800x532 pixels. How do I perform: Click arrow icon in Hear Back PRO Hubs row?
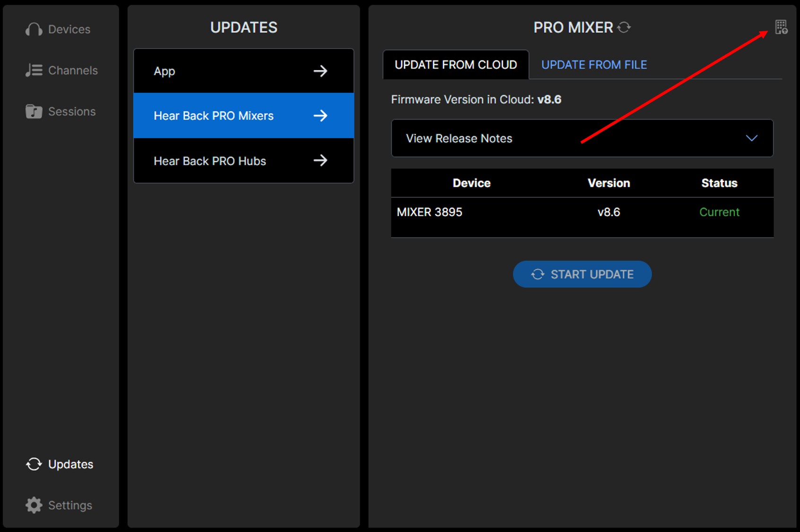320,160
